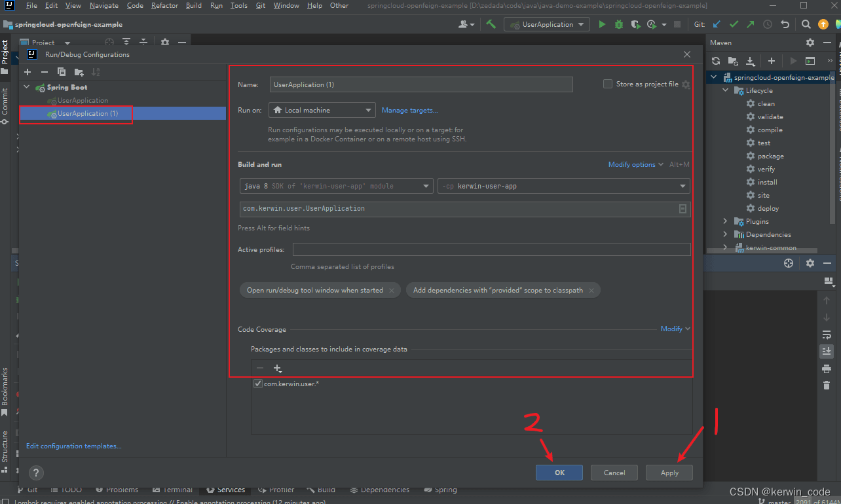Add Maven project with plus icon
841x504 pixels.
(x=772, y=61)
